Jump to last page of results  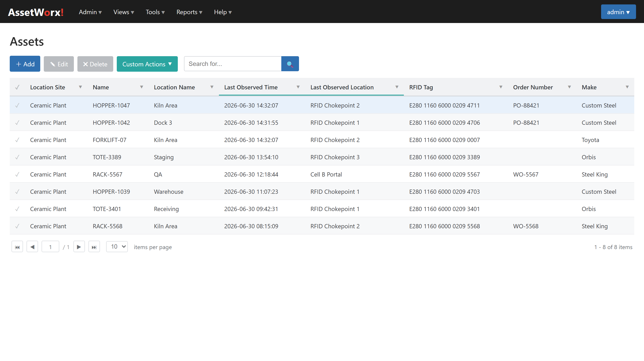pyautogui.click(x=94, y=247)
